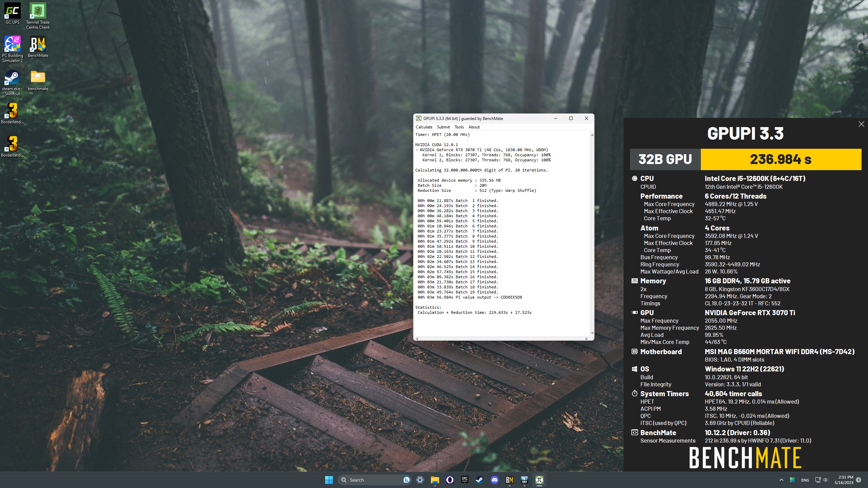Image resolution: width=868 pixels, height=488 pixels.
Task: Click the 4889.22 MHz @ 1.25 V value
Action: [731, 204]
